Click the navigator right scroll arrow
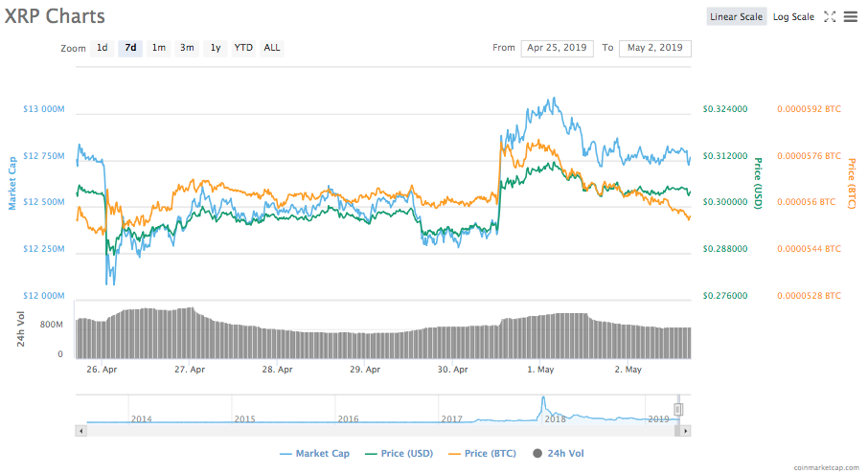Screen dimensions: 868x473 click(x=685, y=431)
